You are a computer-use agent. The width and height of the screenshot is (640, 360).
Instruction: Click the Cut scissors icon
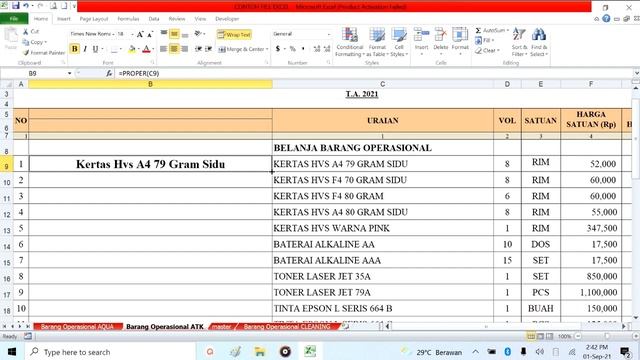click(x=25, y=31)
